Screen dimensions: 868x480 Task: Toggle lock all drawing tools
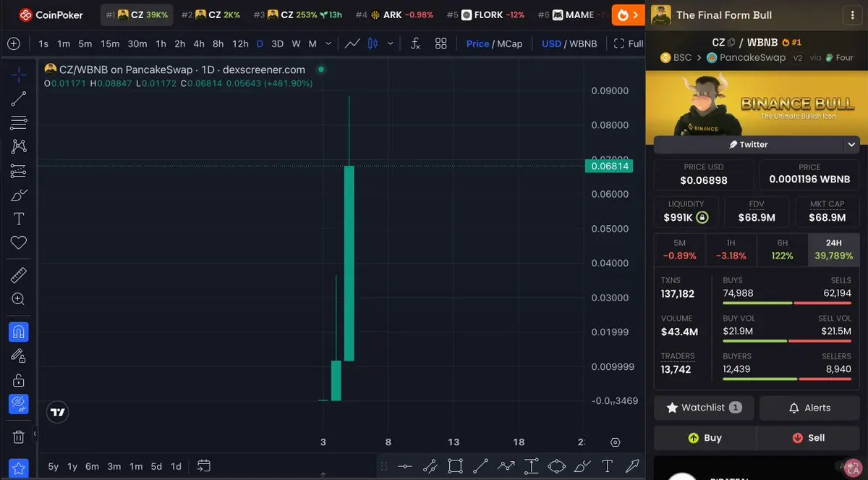click(19, 380)
